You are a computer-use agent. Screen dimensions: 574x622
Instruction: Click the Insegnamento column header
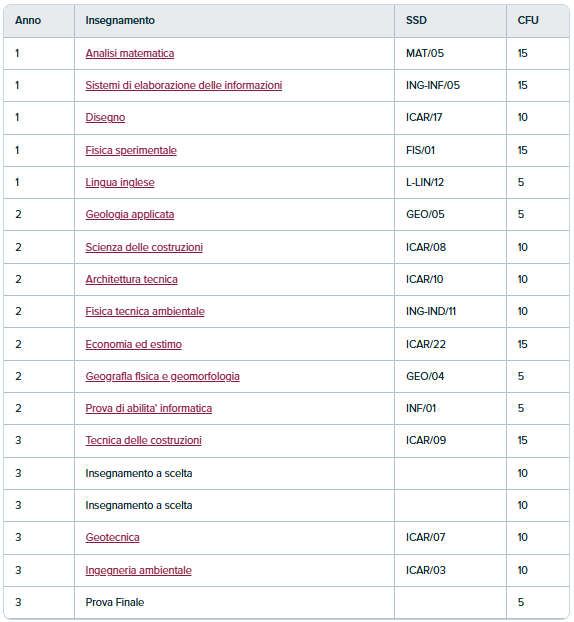(120, 20)
